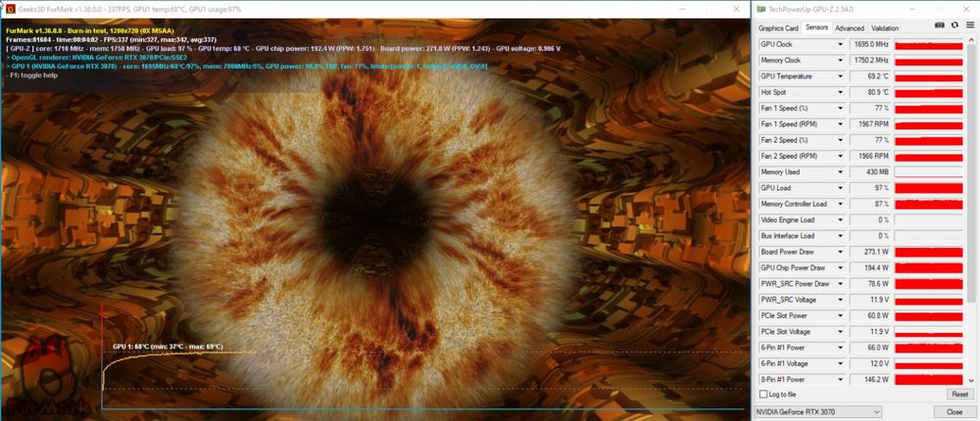Expand the GPU Load sensor dropdown
Viewport: 980px width, 421px height.
(841, 188)
